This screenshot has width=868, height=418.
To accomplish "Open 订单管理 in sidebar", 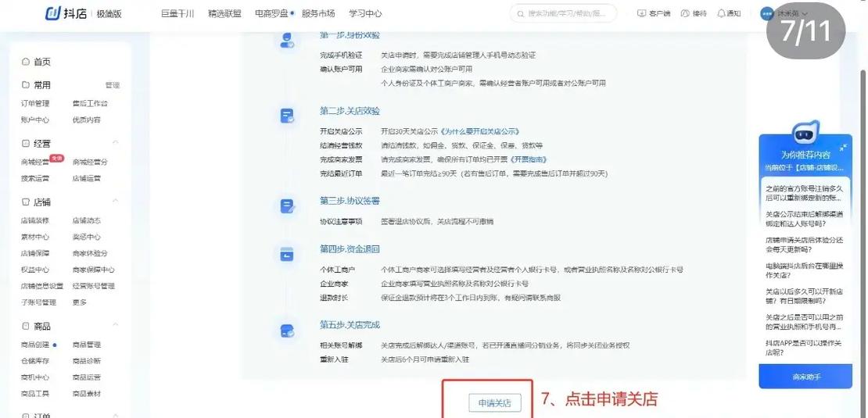I will 35,103.
